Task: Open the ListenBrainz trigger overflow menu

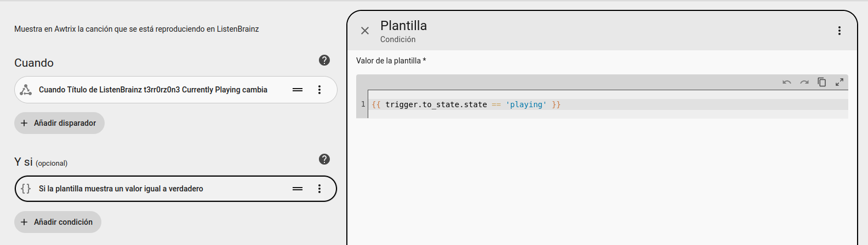Action: click(319, 90)
